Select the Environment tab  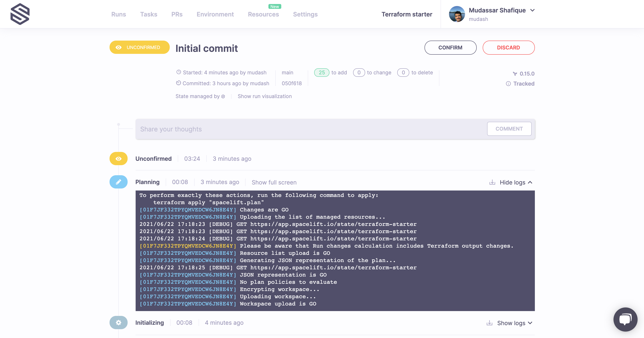(x=215, y=14)
